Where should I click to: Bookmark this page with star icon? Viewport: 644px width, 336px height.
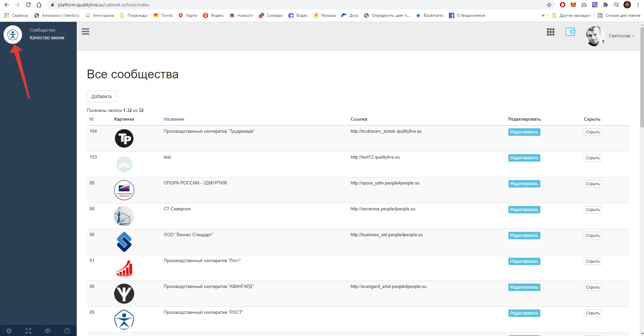(x=549, y=5)
